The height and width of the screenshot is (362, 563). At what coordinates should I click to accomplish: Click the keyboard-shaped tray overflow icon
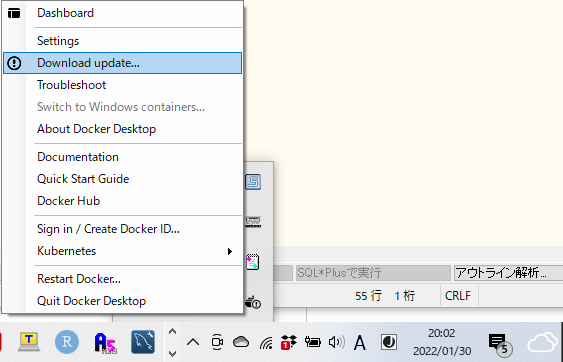[253, 222]
